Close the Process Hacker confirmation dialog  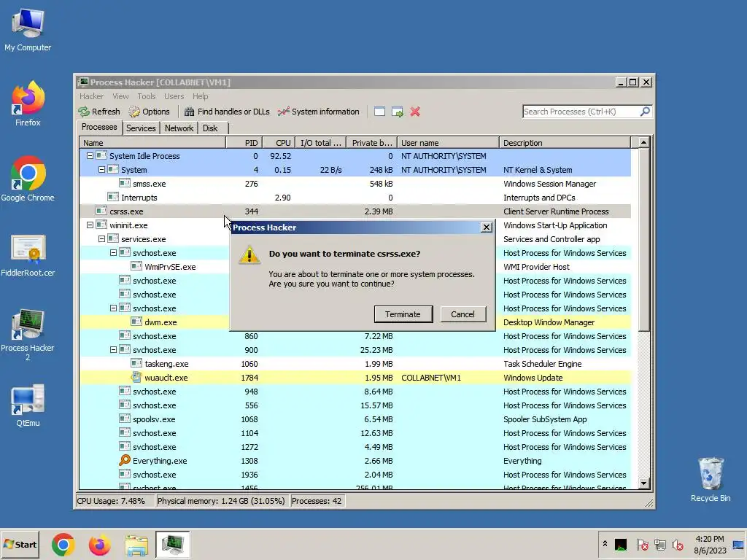tap(486, 227)
